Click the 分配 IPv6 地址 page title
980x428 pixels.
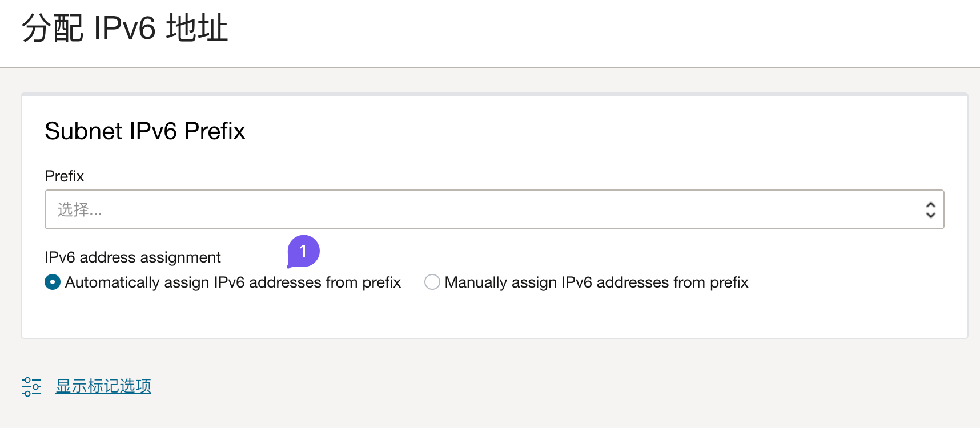click(124, 29)
